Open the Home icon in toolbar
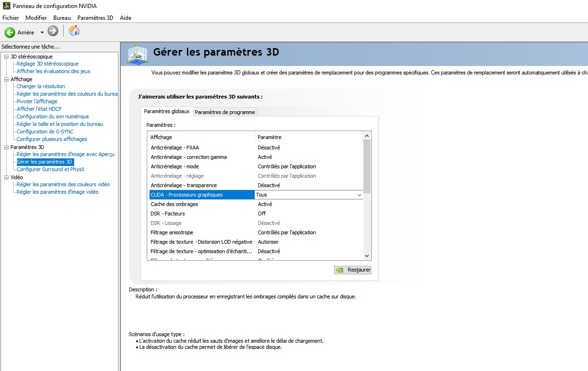This screenshot has width=588, height=371. [x=74, y=31]
